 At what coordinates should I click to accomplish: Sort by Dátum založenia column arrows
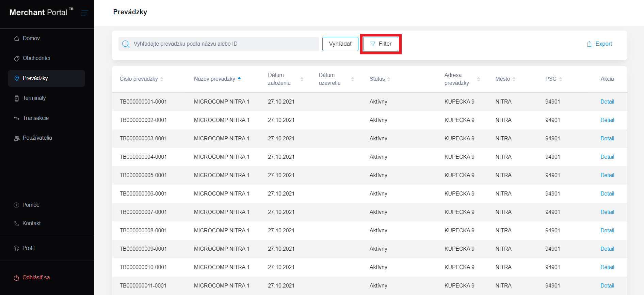pyautogui.click(x=302, y=79)
